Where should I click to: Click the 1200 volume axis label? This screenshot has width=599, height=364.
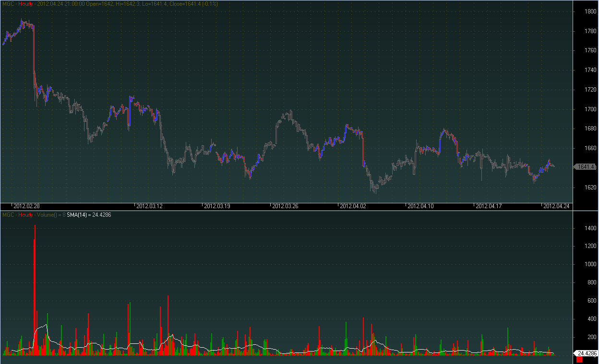click(590, 246)
